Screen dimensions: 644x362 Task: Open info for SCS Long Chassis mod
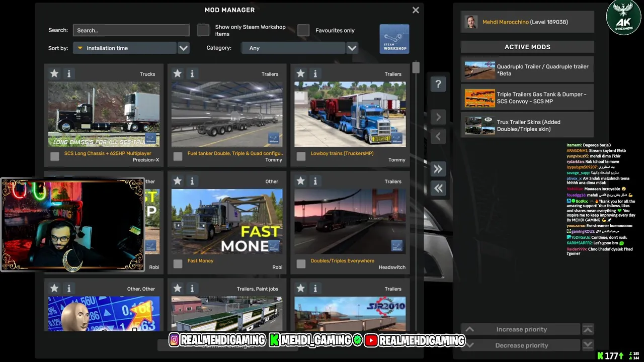pyautogui.click(x=69, y=74)
